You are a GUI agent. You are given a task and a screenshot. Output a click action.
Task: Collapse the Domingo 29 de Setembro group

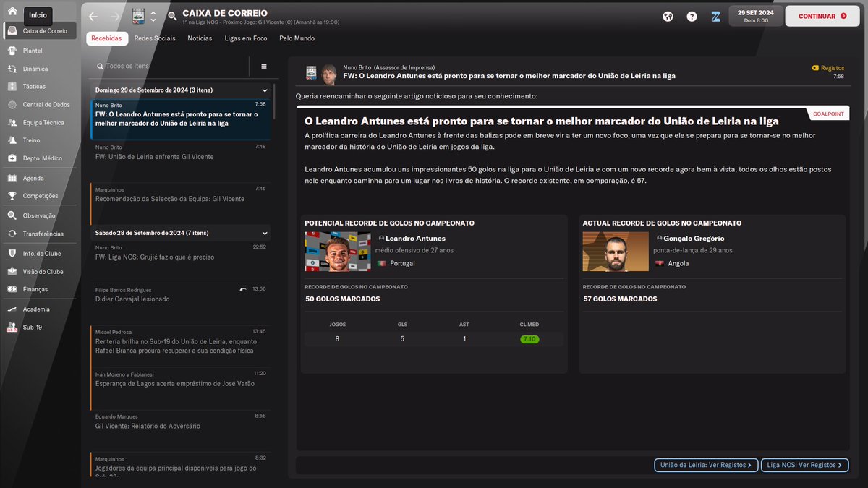click(265, 90)
